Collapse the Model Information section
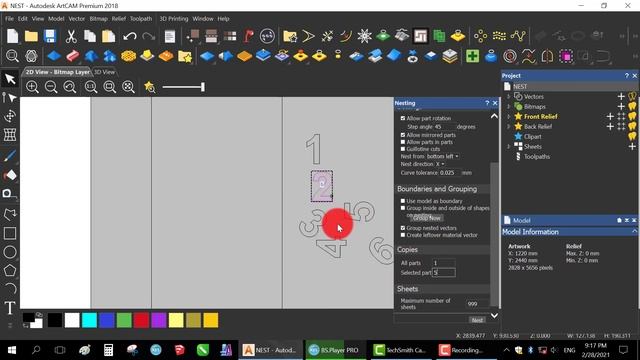 (x=635, y=231)
